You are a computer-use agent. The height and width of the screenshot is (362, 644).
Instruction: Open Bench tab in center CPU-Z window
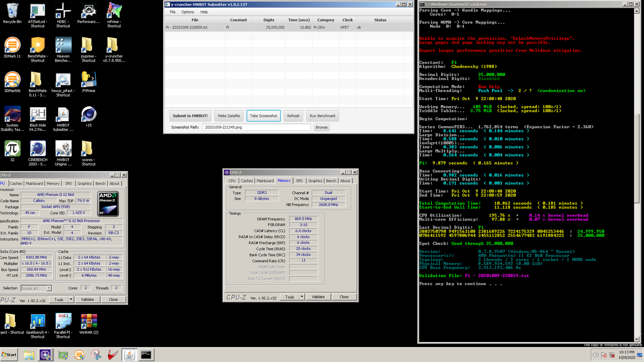tap(331, 181)
